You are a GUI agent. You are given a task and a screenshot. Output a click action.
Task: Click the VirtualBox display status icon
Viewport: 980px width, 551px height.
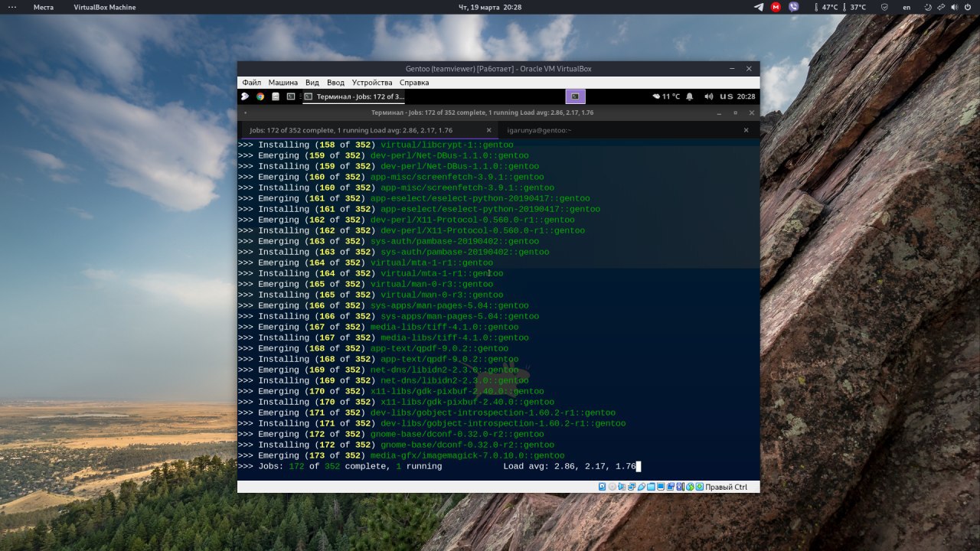point(661,487)
